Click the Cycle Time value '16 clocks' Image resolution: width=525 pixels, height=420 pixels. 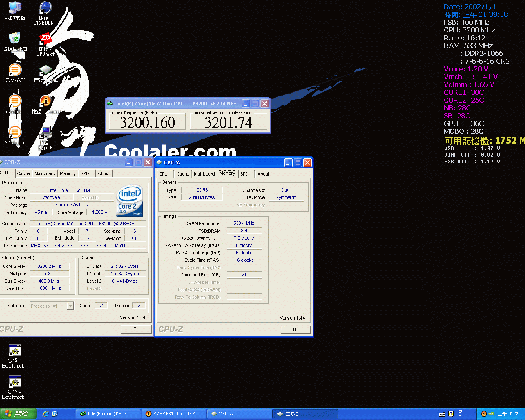244,260
